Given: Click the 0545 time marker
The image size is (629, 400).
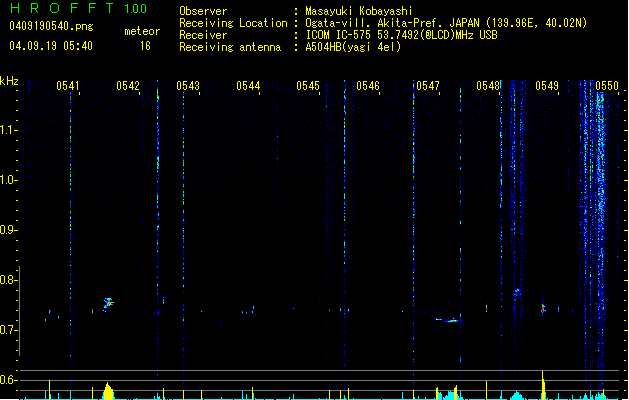Looking at the screenshot, I should [308, 86].
